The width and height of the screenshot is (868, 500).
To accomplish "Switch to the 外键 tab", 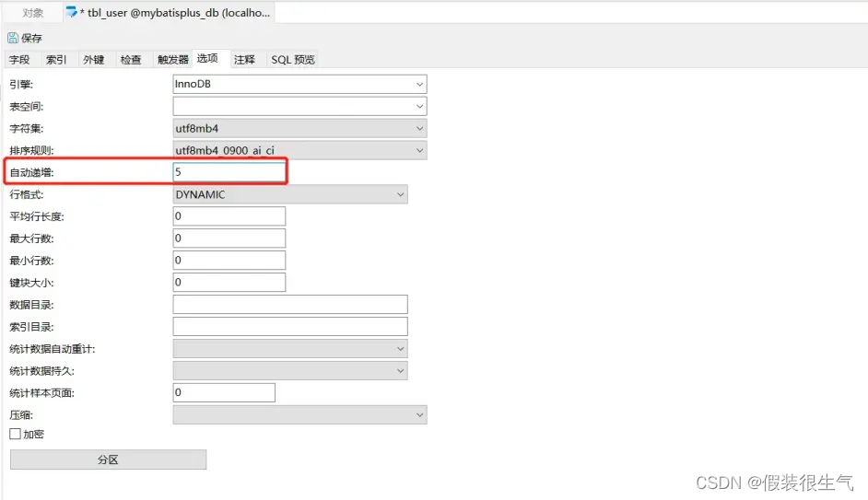I will click(94, 59).
